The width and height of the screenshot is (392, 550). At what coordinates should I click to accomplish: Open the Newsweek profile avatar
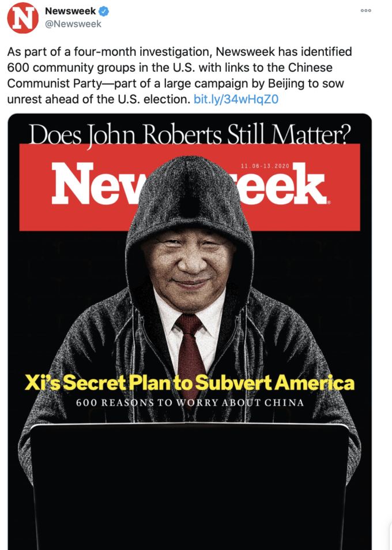pos(22,17)
